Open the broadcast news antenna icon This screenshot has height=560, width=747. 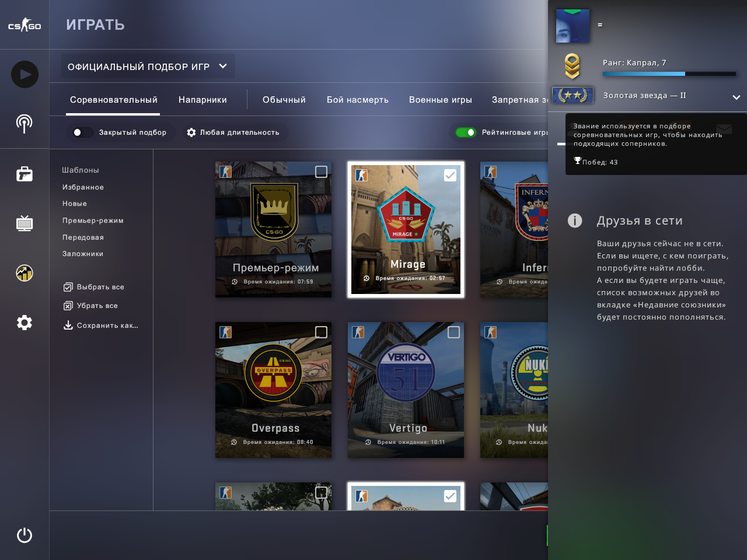[24, 124]
